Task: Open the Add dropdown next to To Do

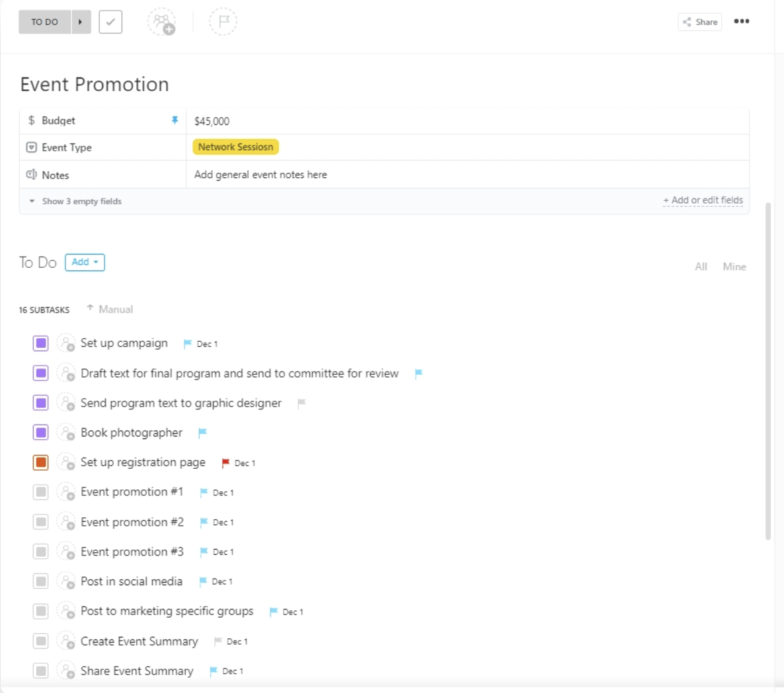Action: (x=85, y=262)
